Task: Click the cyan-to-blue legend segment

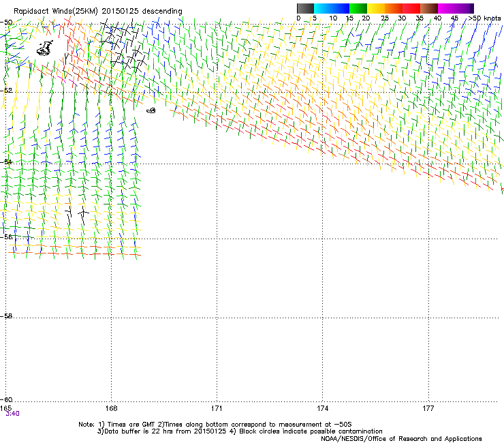Action: (332, 8)
